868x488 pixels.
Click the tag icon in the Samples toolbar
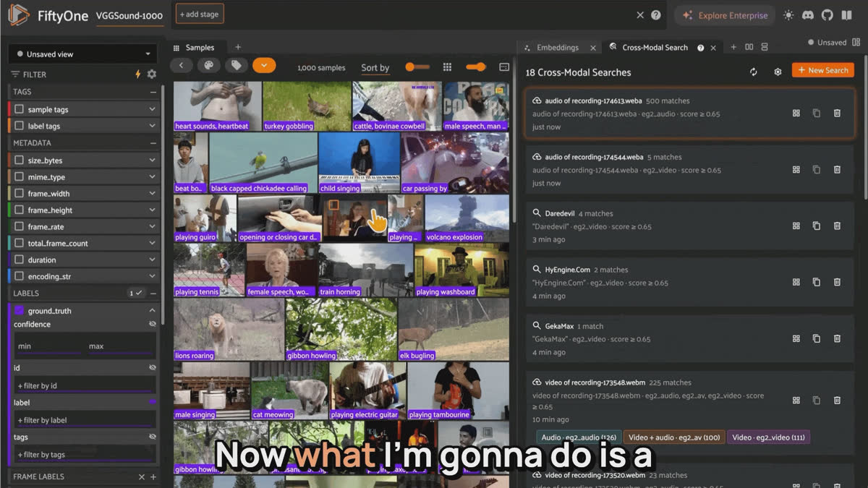(x=236, y=66)
